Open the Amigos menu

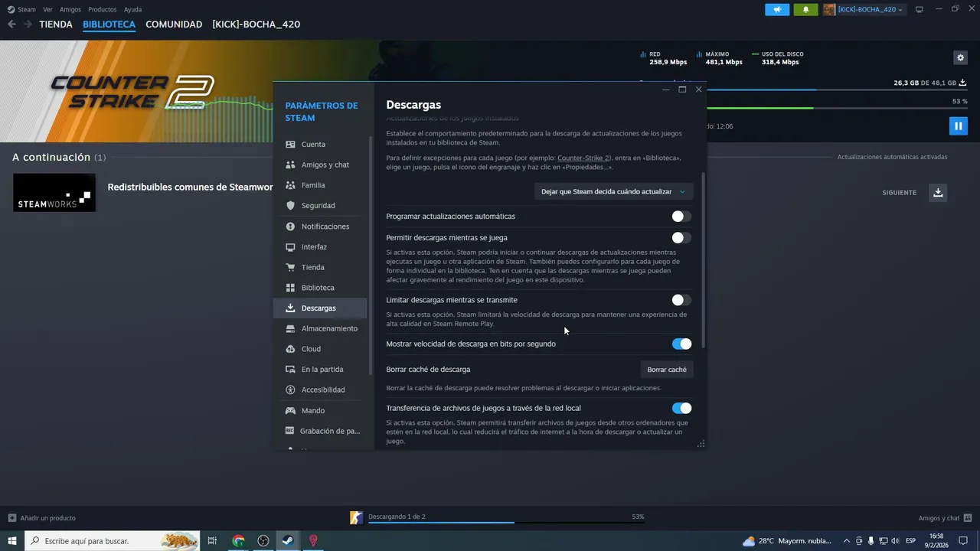(70, 9)
